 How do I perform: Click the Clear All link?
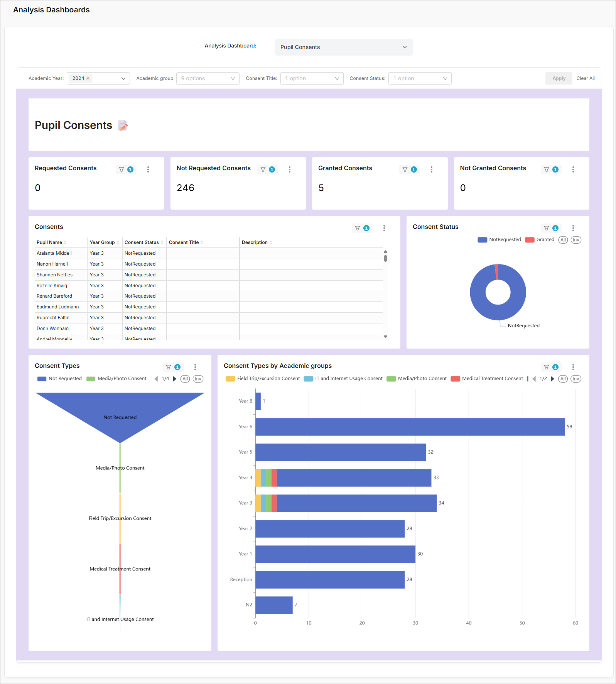pos(585,78)
